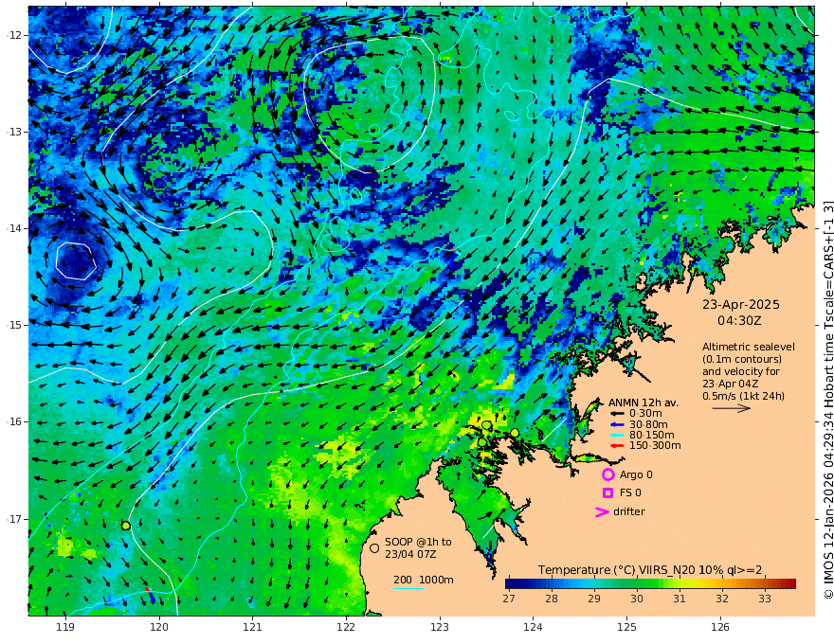Click the magenta drifter arrowhead legend icon
Image resolution: width=834 pixels, height=644 pixels.
pos(602,512)
